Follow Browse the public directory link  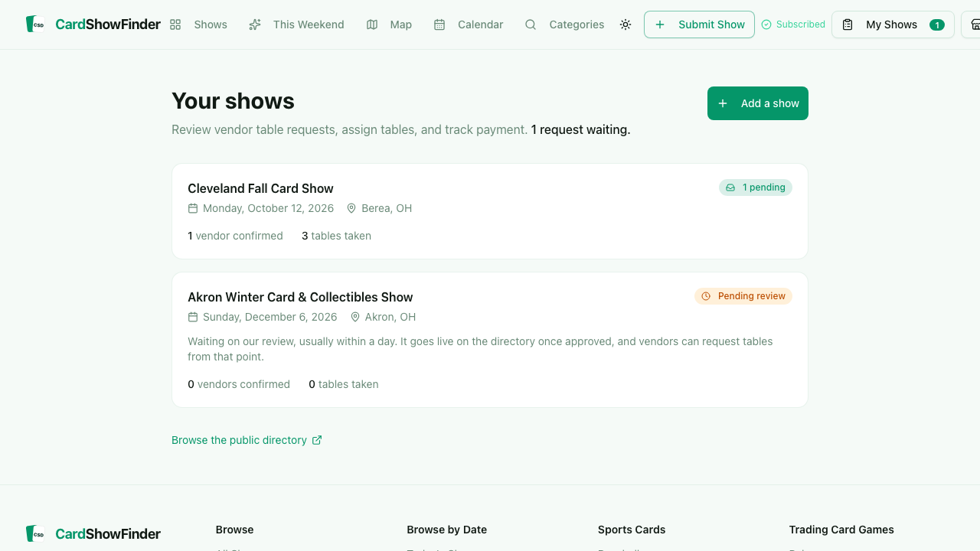[x=247, y=440]
